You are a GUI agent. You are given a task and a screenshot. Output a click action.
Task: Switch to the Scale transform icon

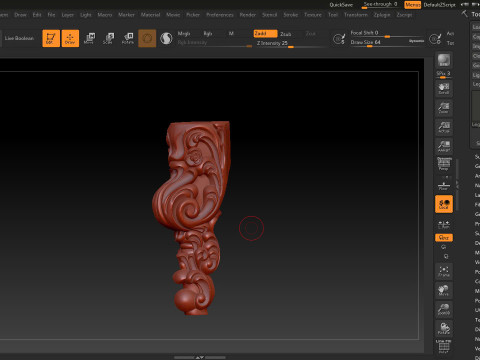point(108,38)
